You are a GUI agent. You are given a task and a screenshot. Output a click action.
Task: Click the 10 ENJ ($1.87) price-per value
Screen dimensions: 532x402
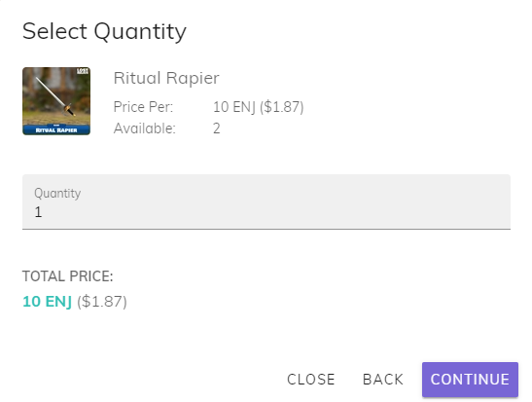coord(258,107)
